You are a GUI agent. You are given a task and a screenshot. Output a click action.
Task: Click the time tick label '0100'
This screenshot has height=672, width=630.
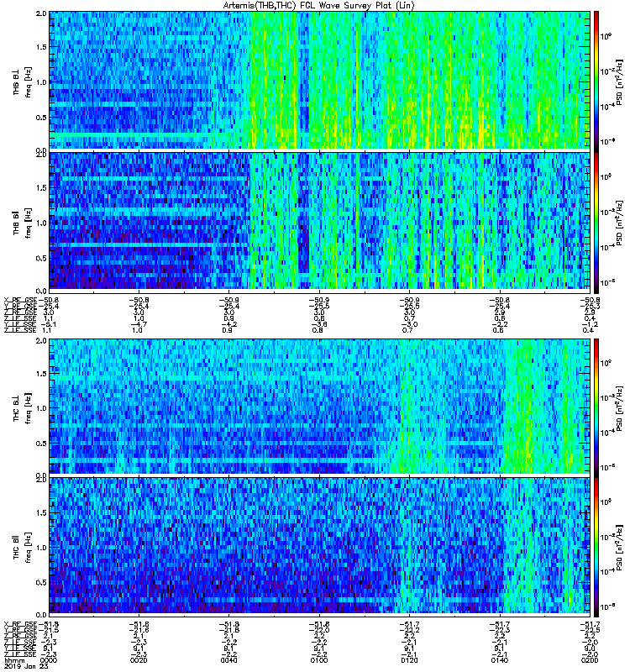click(x=319, y=660)
